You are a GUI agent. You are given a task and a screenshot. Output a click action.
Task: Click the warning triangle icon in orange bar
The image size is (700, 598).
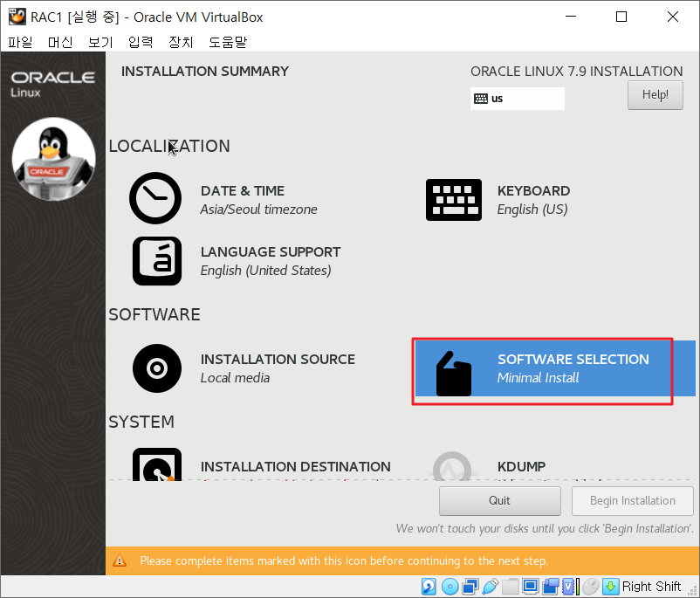coord(120,560)
